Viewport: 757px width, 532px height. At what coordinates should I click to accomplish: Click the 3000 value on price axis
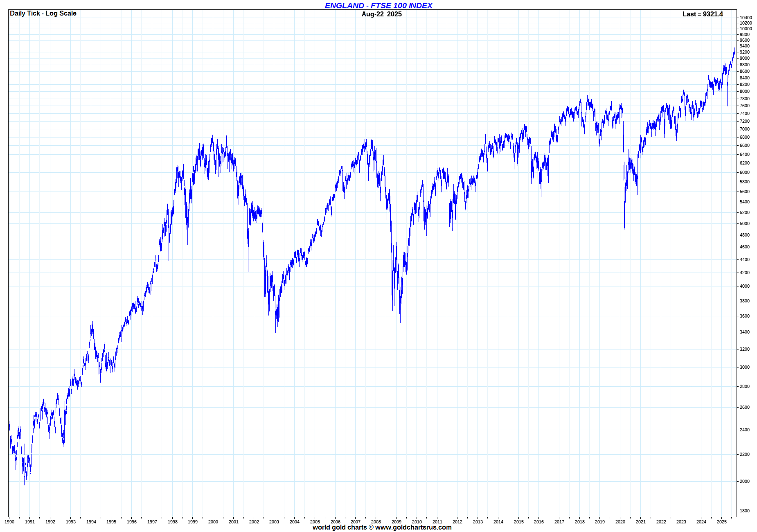click(x=745, y=367)
